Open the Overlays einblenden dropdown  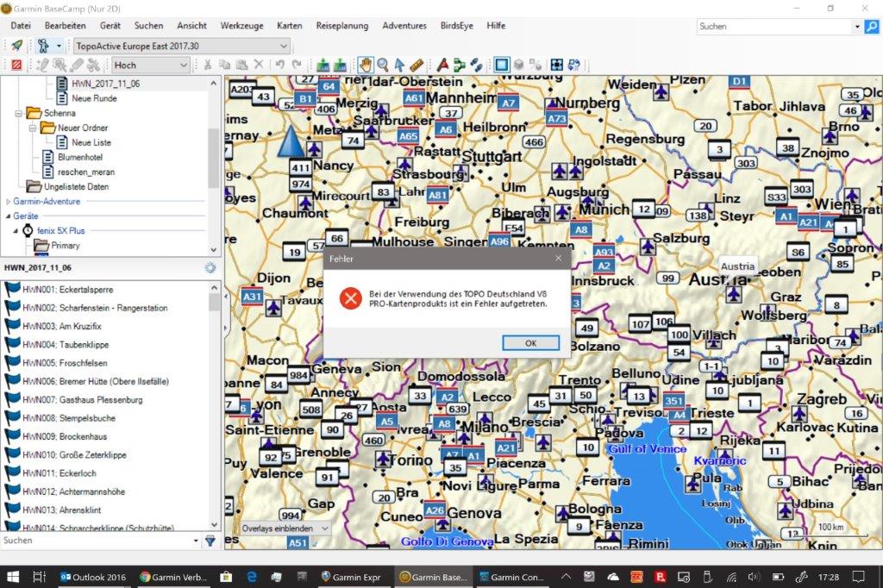point(285,529)
